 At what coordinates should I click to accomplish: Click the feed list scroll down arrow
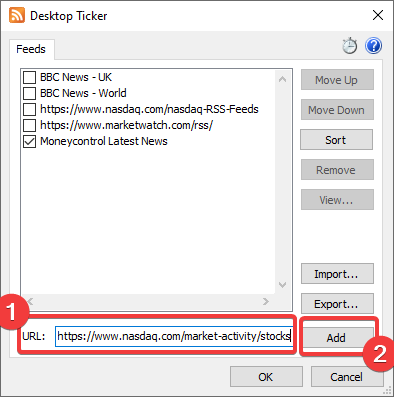[283, 284]
